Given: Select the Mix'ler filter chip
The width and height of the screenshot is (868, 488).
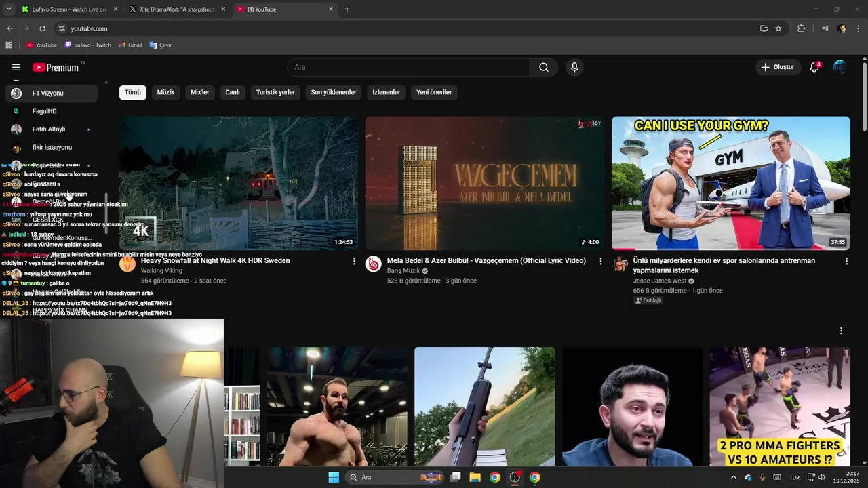Looking at the screenshot, I should click(200, 92).
